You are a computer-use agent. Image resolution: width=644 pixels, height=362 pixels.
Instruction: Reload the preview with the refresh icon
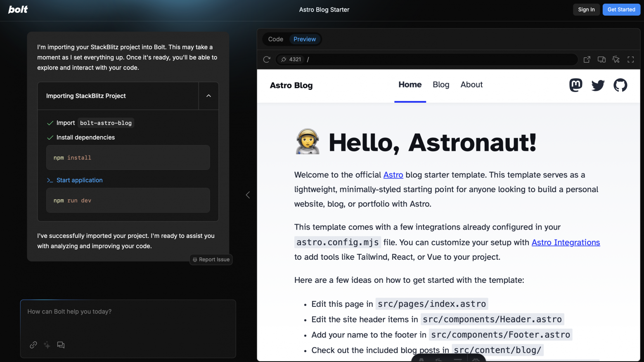[x=267, y=59]
